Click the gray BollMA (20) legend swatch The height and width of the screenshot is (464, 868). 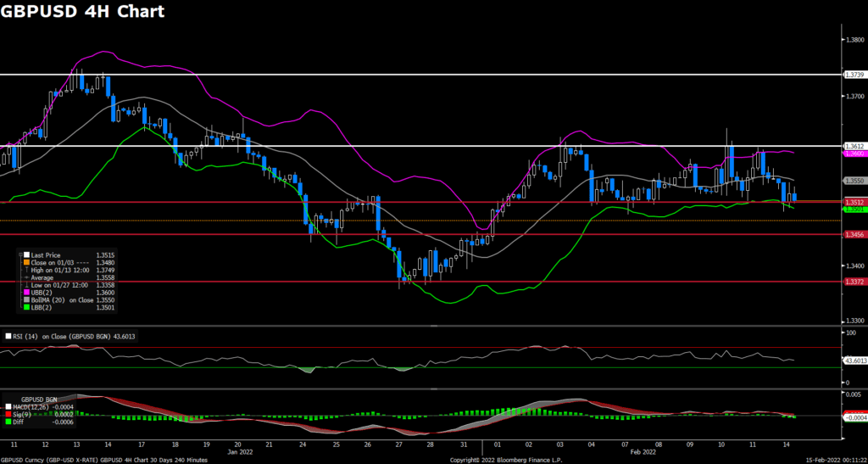(27, 299)
